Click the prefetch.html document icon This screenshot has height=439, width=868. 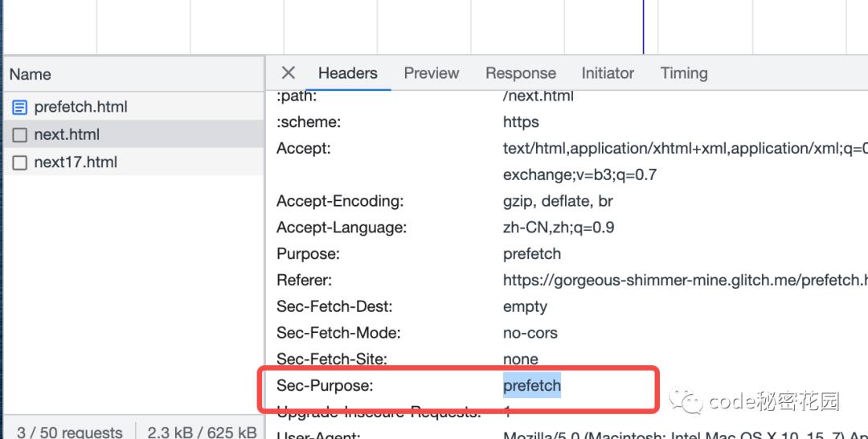20,107
